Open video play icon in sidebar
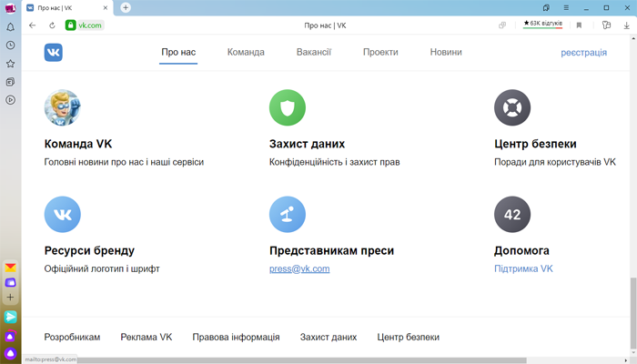 (x=11, y=100)
